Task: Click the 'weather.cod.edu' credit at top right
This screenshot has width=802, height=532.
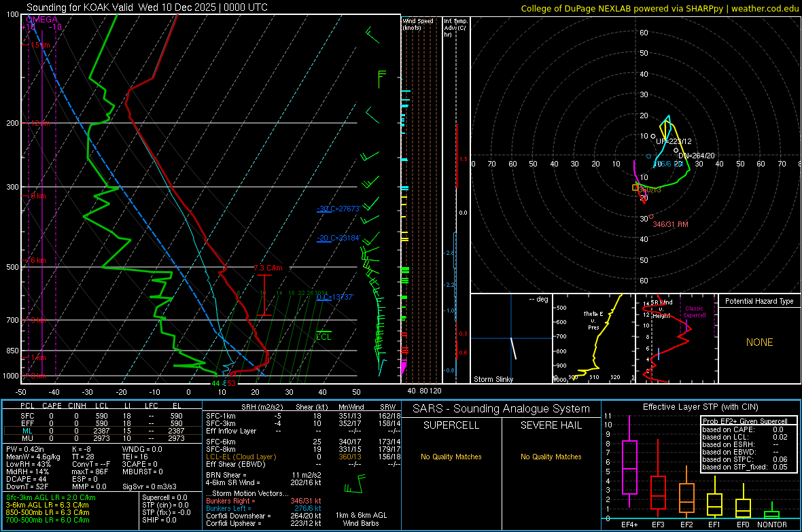Action: click(x=765, y=8)
